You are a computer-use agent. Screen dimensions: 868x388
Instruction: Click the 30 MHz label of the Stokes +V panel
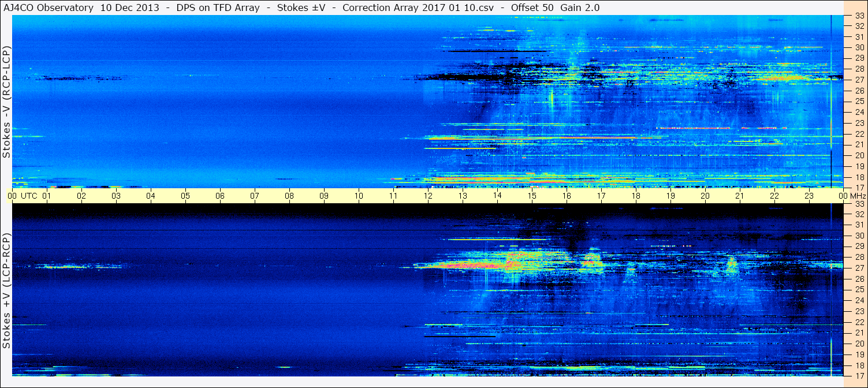pyautogui.click(x=859, y=236)
